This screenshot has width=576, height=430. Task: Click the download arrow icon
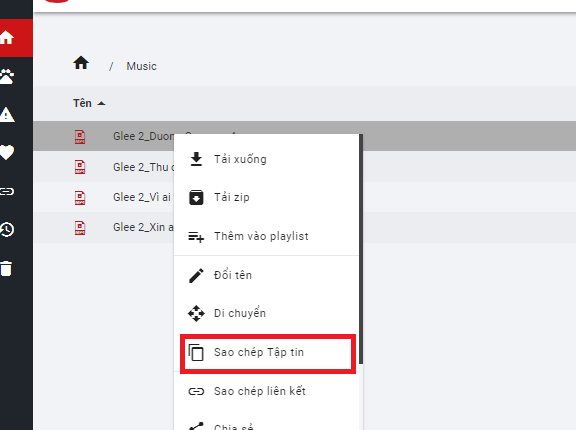pos(196,159)
